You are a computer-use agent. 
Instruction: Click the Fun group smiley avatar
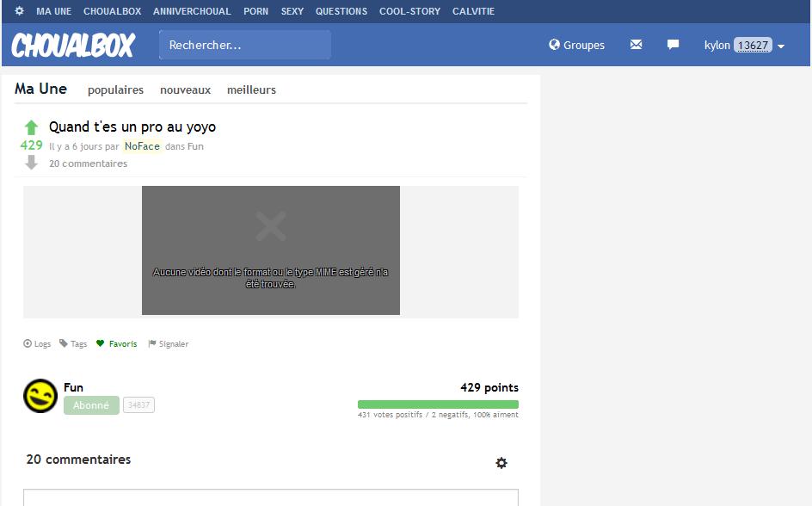point(40,396)
